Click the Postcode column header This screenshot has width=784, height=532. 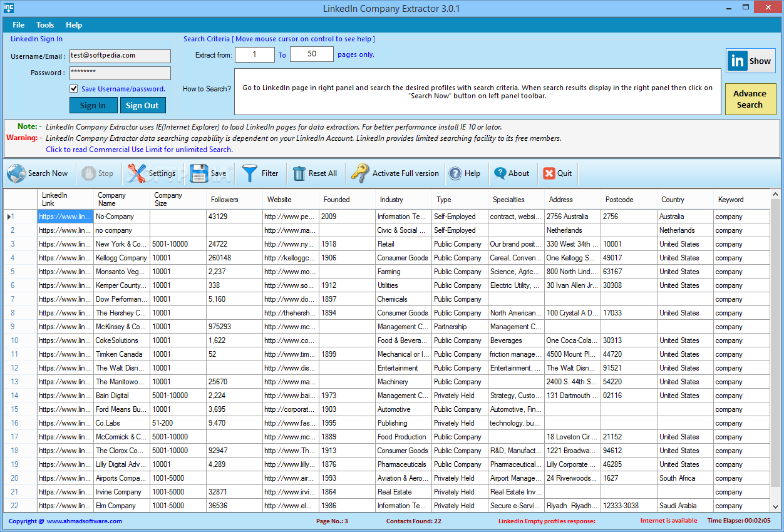629,199
